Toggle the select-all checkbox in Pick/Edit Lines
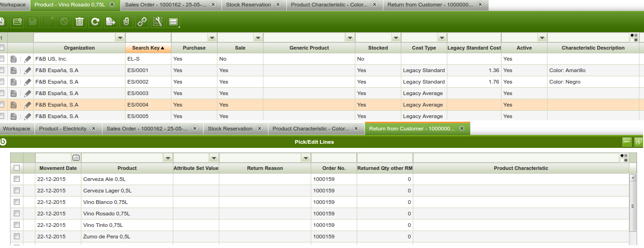 click(17, 168)
